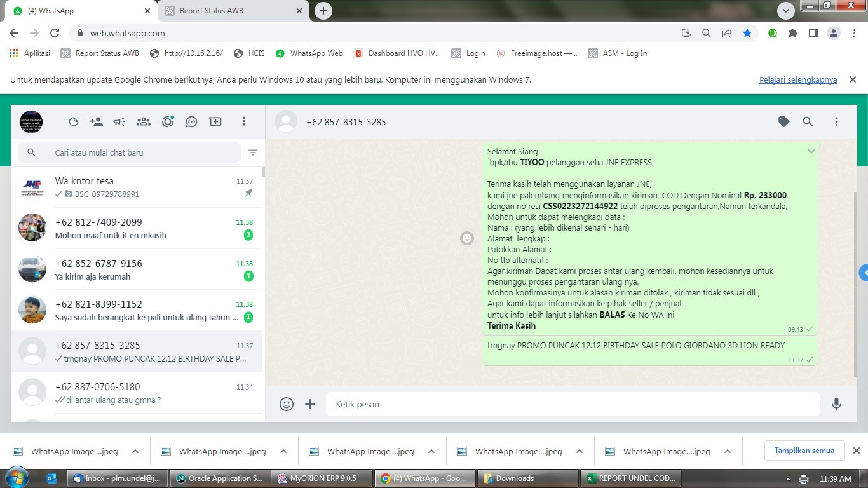Search within the conversation using magnifier icon
Image resolution: width=868 pixels, height=488 pixels.
808,122
